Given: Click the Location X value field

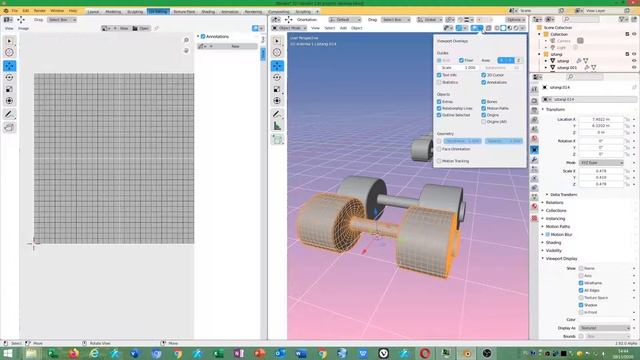Looking at the screenshot, I should [x=601, y=119].
